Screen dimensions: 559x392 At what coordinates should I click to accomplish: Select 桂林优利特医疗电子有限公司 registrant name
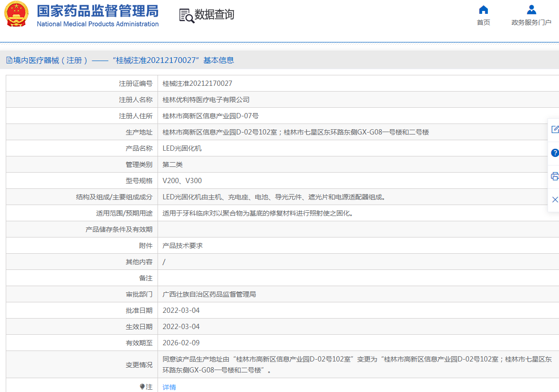[x=206, y=100]
